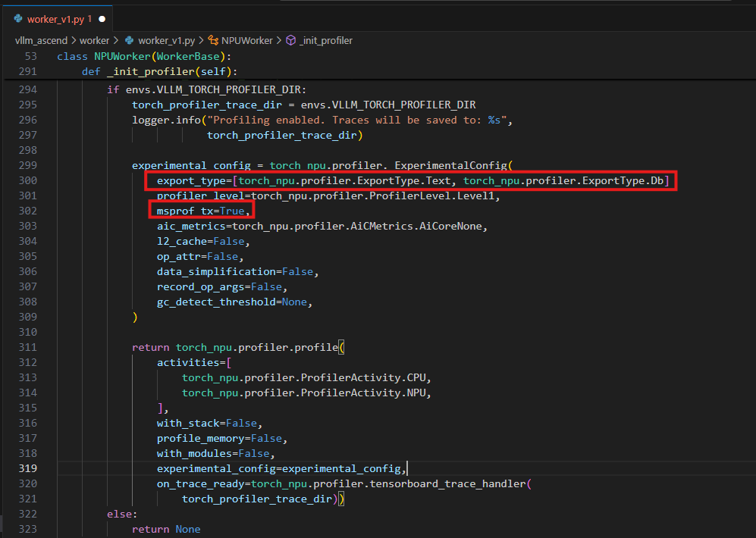
Task: Open the worker breadcrumb folder
Action: (94, 41)
